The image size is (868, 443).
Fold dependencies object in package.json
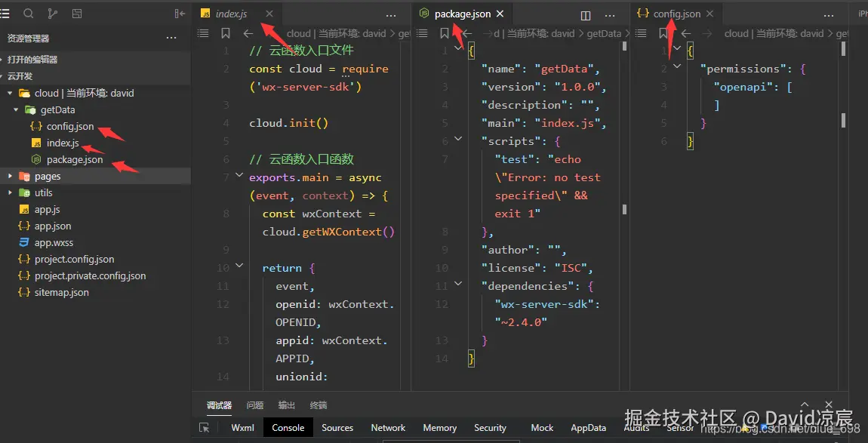[x=458, y=284]
